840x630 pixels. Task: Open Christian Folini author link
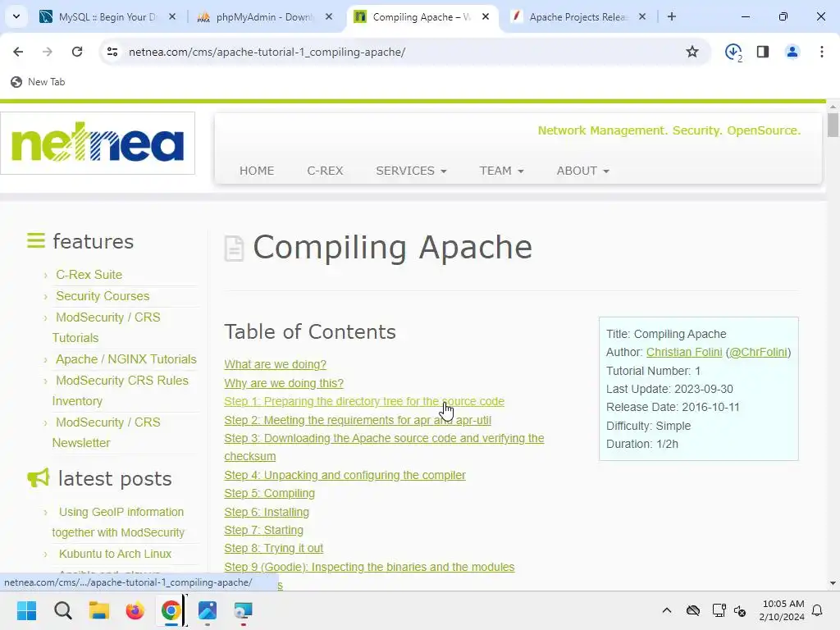pyautogui.click(x=684, y=352)
